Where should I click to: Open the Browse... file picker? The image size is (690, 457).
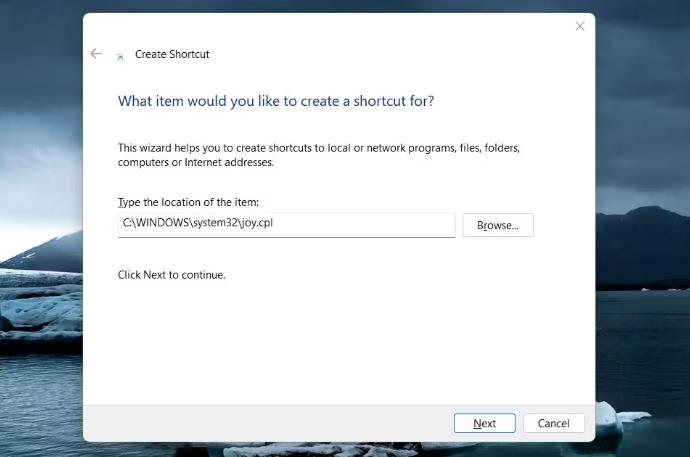(x=498, y=225)
